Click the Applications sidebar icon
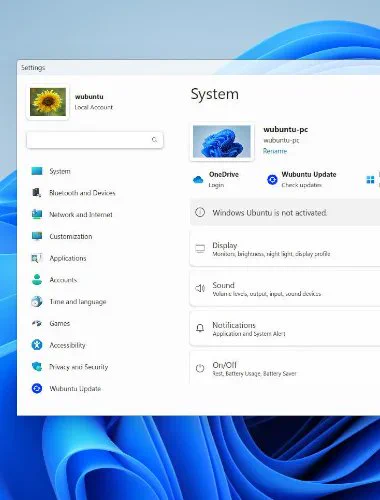 click(x=37, y=258)
